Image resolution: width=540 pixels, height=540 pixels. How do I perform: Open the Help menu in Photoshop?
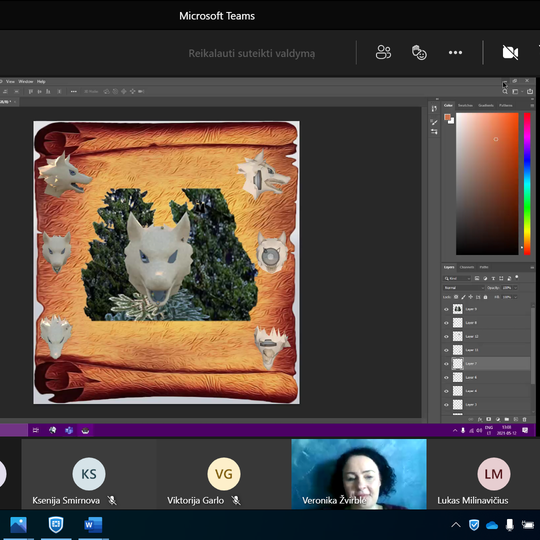pos(41,82)
